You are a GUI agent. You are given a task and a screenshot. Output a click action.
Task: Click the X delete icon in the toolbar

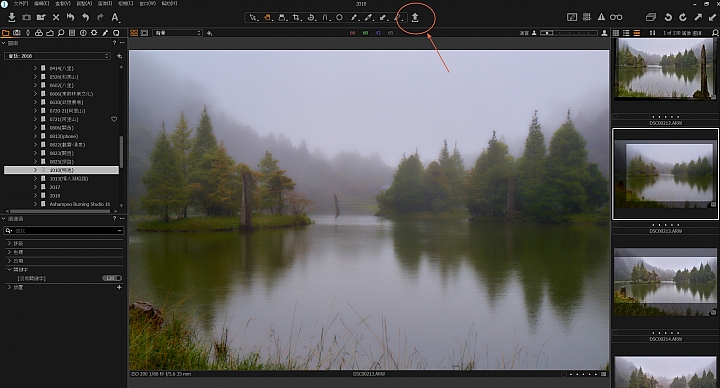pyautogui.click(x=56, y=17)
